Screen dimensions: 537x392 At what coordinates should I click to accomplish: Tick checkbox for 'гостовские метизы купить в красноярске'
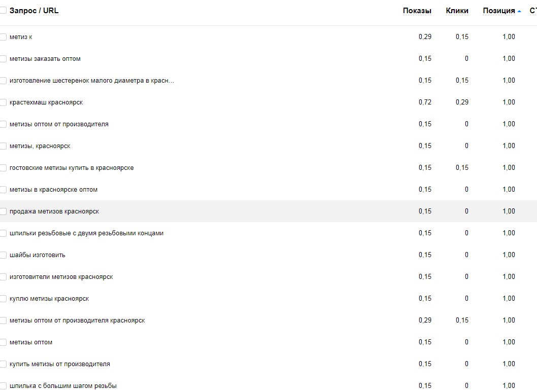(x=3, y=168)
